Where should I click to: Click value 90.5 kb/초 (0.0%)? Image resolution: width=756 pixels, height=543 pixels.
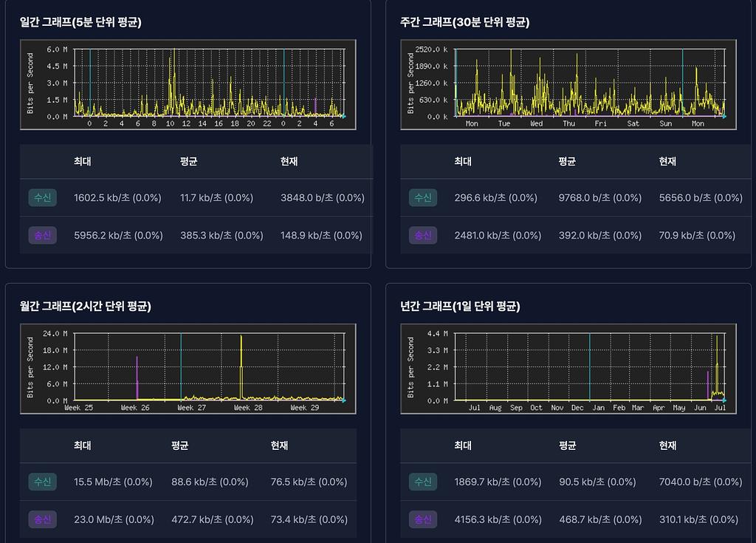tap(598, 482)
